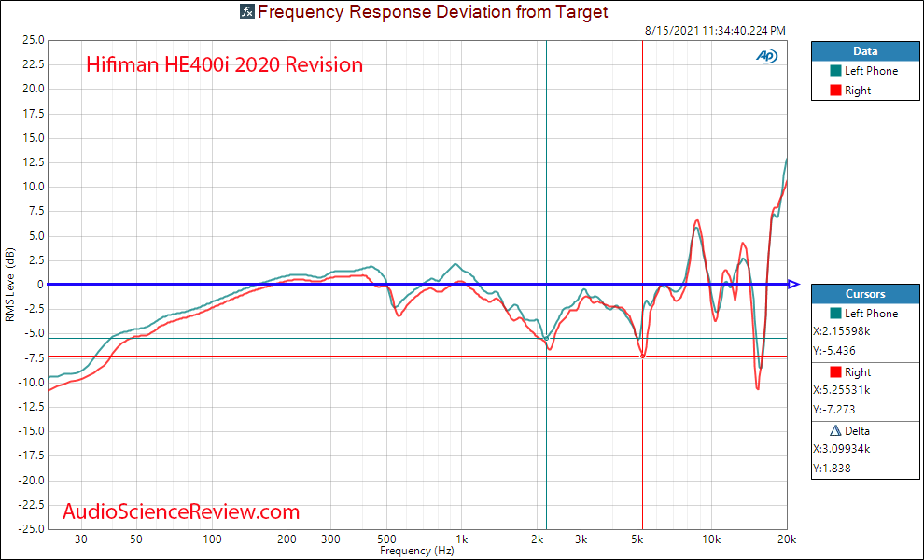
Task: Click the Data legend header
Action: (x=865, y=51)
